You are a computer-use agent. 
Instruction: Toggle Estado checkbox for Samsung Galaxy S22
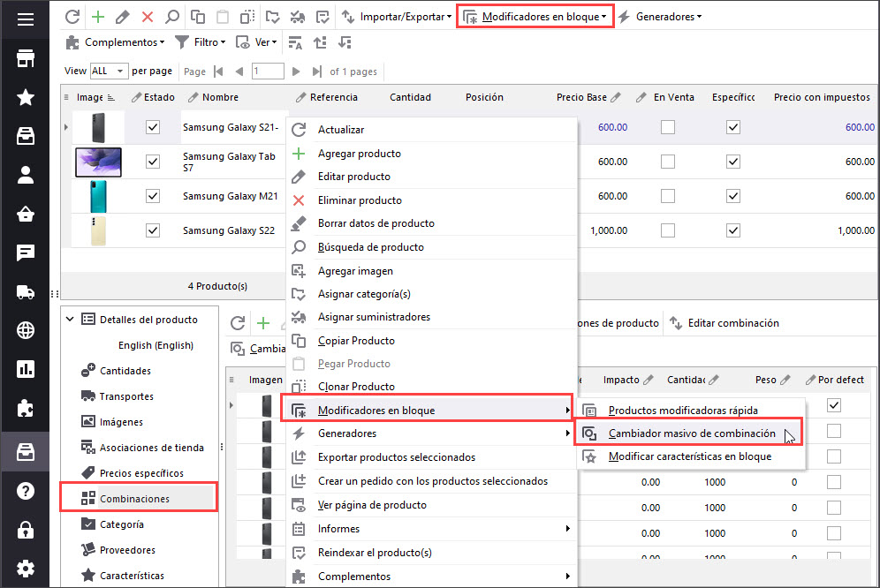[x=153, y=230]
